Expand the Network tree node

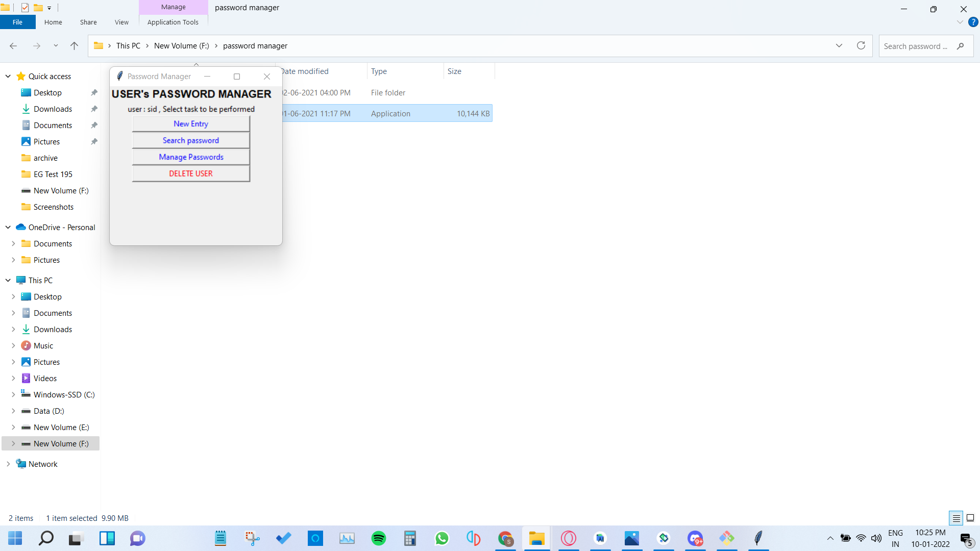coord(8,464)
